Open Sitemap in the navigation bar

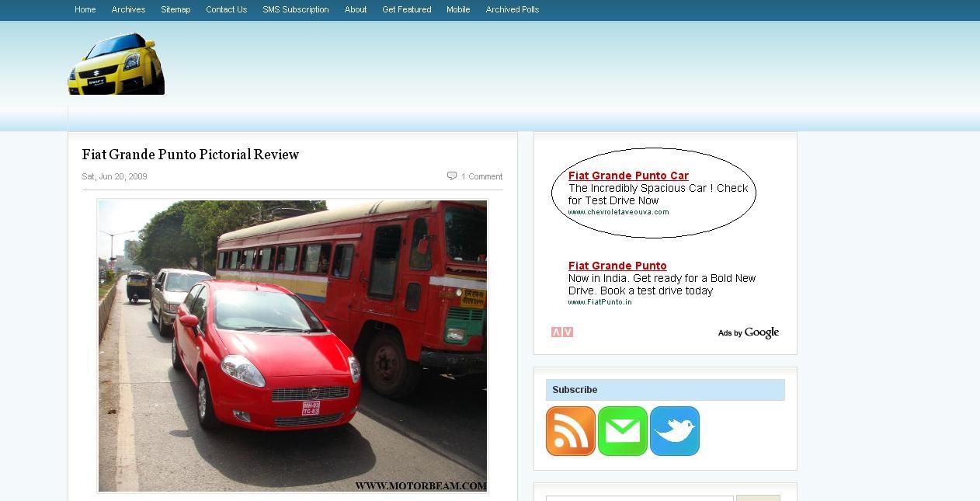click(x=175, y=9)
